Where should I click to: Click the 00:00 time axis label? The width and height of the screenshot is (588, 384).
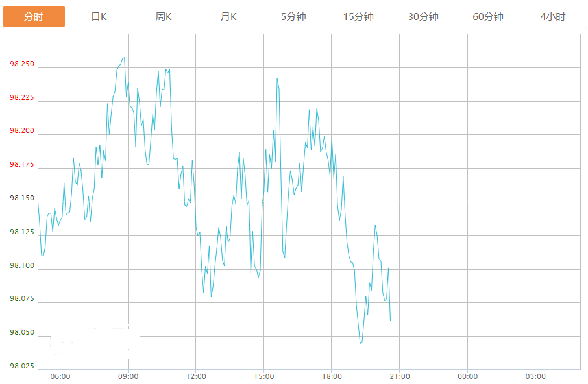[x=468, y=376]
